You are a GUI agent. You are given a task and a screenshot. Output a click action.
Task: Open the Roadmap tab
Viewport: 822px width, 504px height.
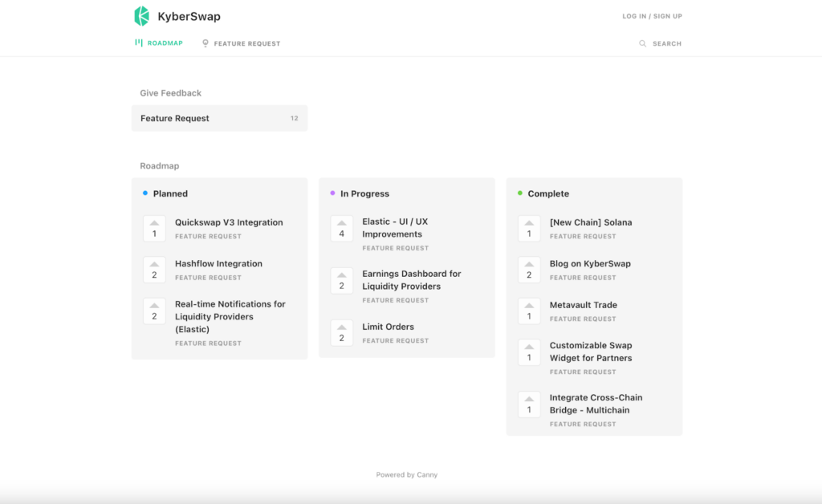(159, 43)
